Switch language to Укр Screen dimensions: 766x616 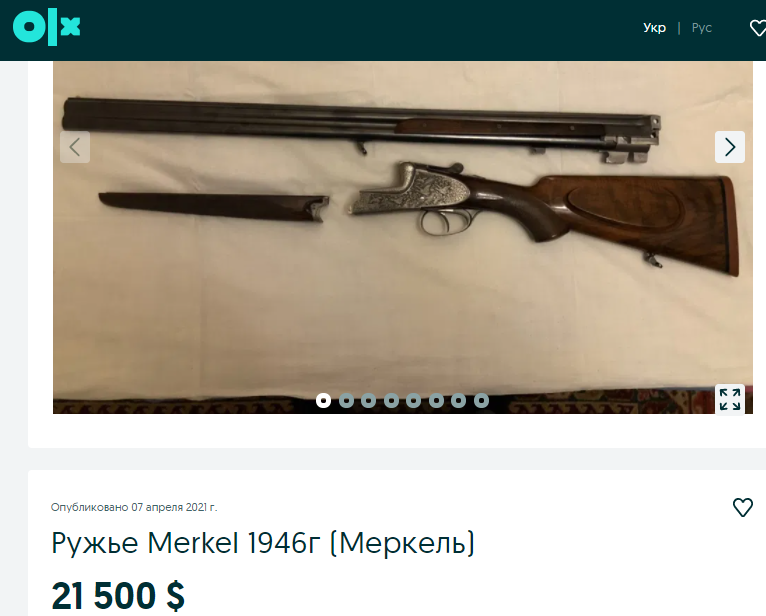click(654, 28)
